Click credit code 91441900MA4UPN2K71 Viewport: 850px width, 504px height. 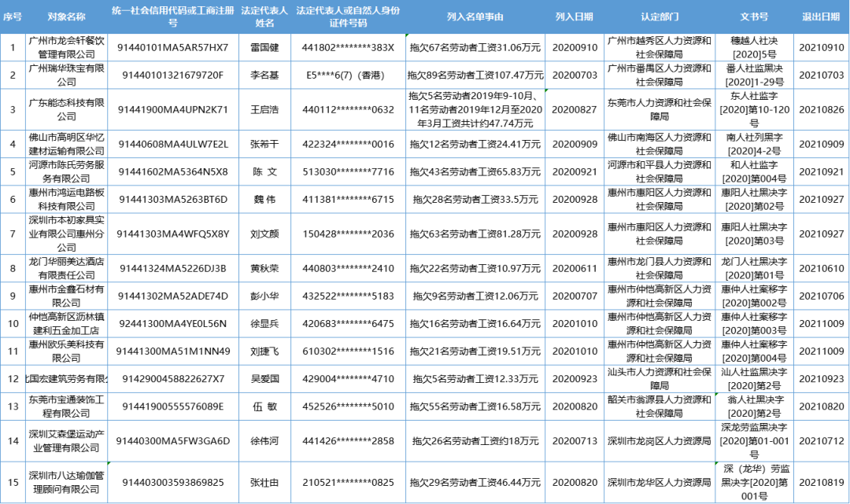point(173,109)
